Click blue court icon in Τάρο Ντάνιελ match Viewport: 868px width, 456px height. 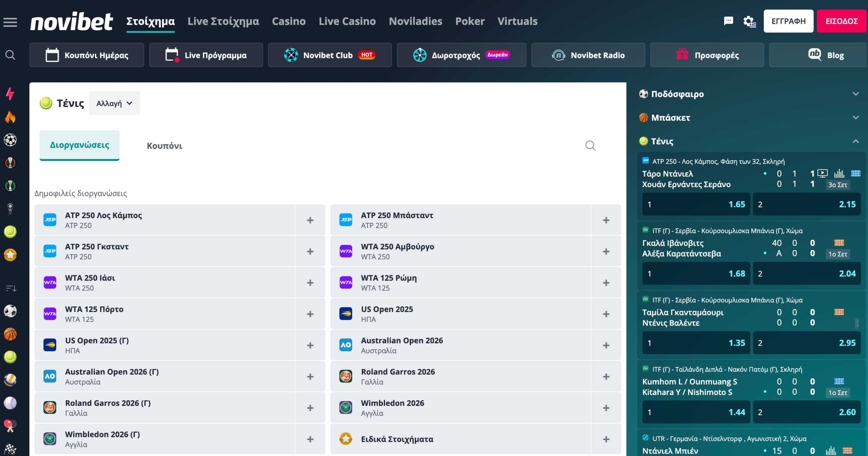coord(856,173)
